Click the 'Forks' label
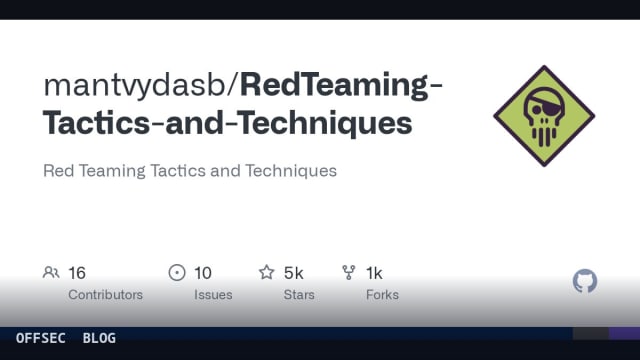 pyautogui.click(x=382, y=295)
